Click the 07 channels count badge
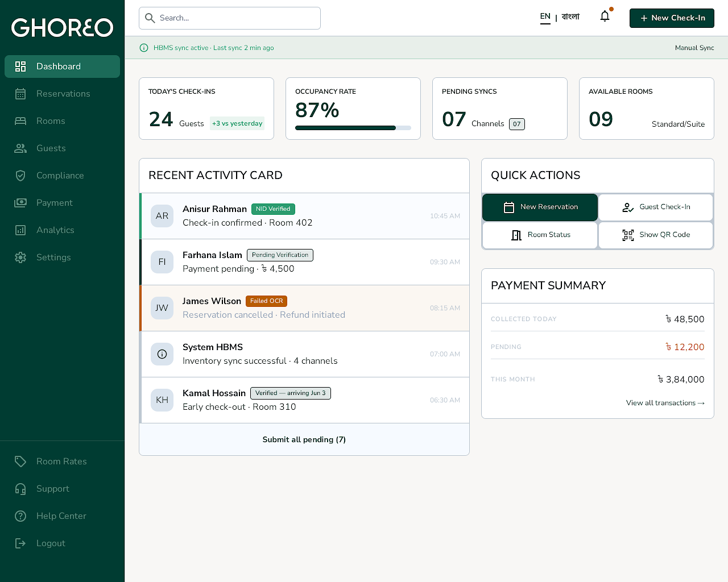The image size is (728, 582). click(517, 124)
